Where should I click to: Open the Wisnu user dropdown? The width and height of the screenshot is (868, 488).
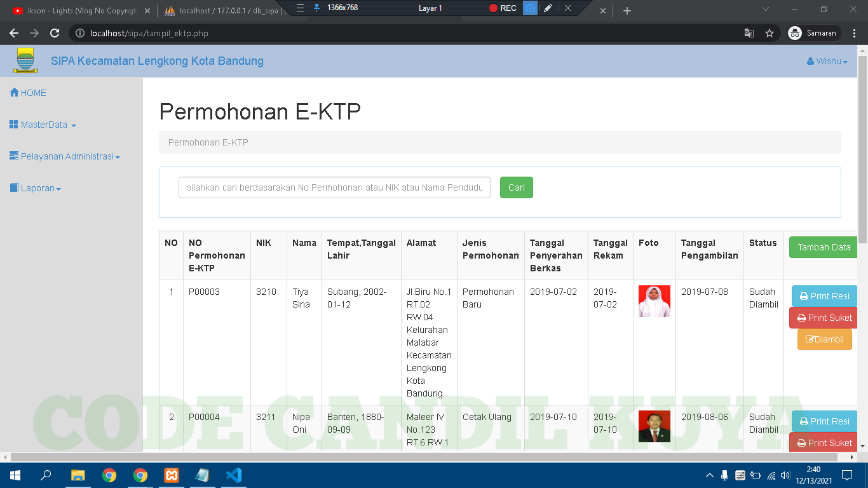[827, 61]
